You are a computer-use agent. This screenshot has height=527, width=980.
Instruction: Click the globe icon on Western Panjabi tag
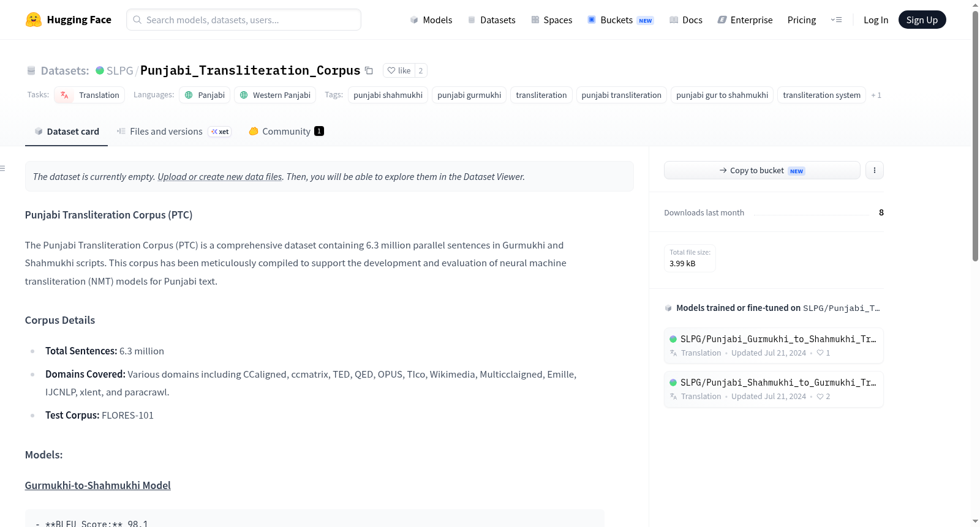tap(244, 95)
